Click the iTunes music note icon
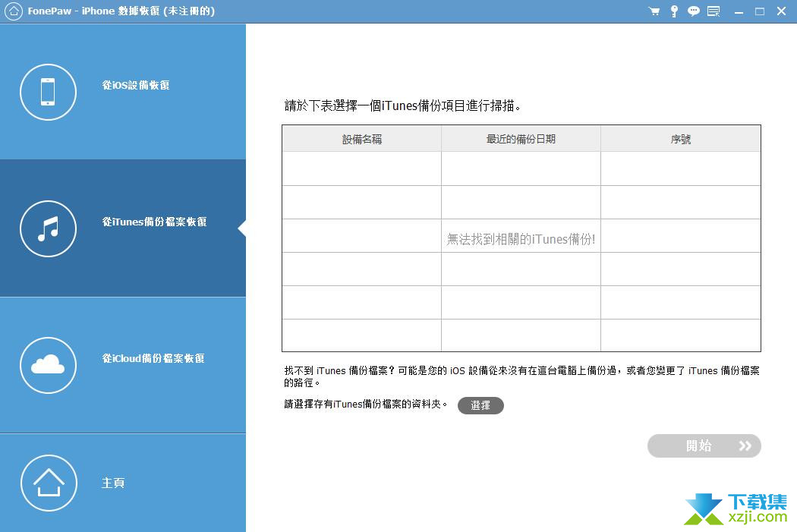The height and width of the screenshot is (532, 797). [49, 228]
